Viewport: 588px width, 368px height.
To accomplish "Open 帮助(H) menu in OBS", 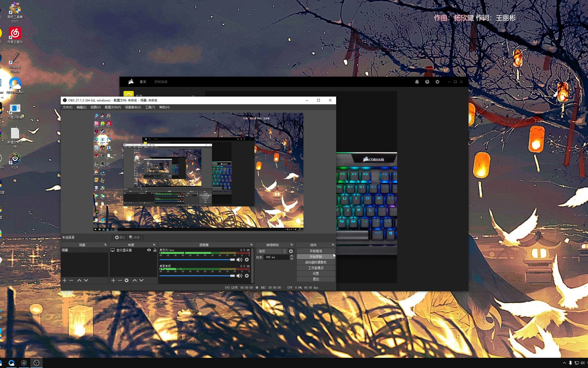I will point(164,107).
